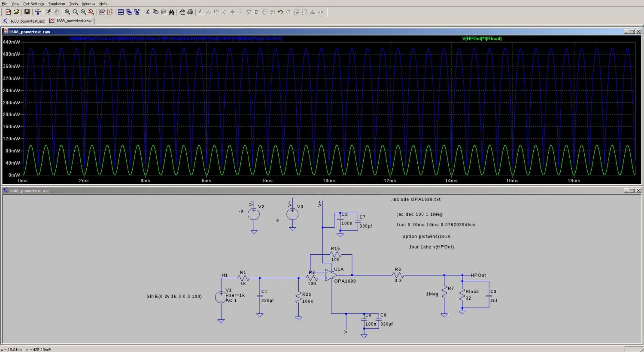Screen dimensions: 644x352
Task: Place a ground symbol
Action: click(208, 12)
